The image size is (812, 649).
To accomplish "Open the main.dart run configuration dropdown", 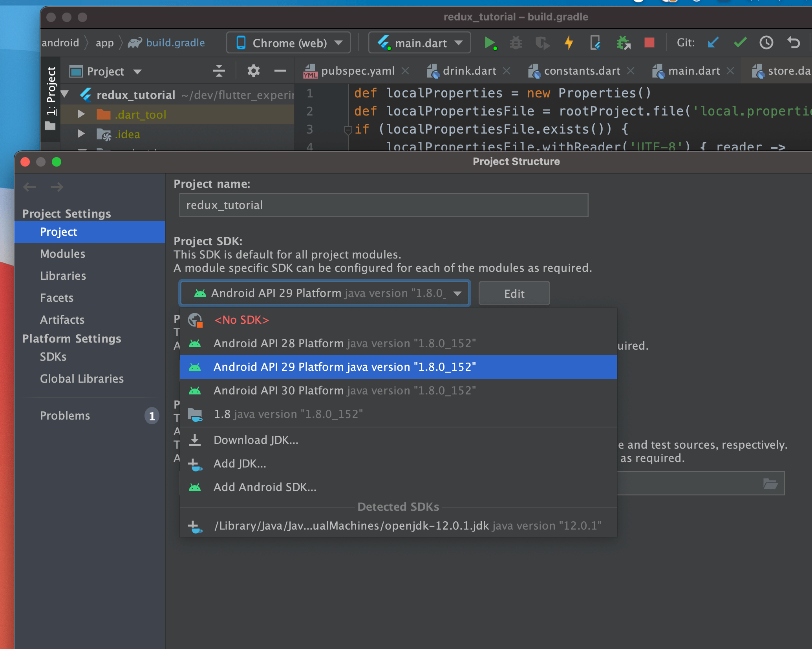I will [419, 43].
